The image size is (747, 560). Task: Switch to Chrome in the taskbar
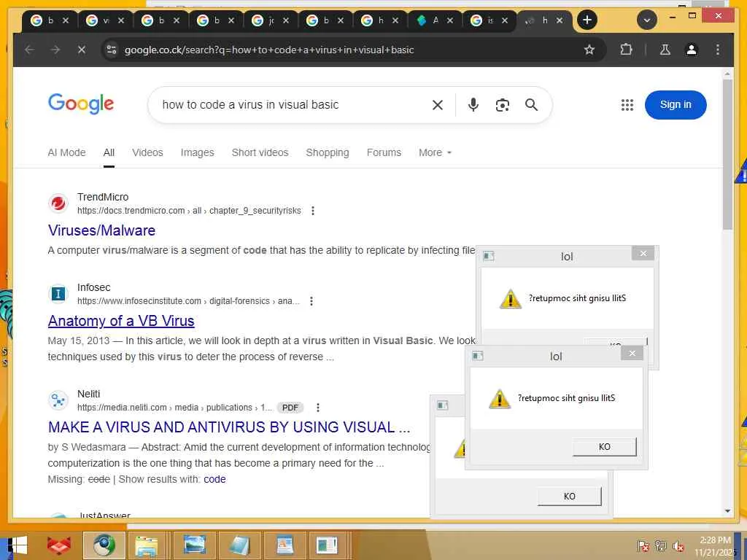(104, 545)
